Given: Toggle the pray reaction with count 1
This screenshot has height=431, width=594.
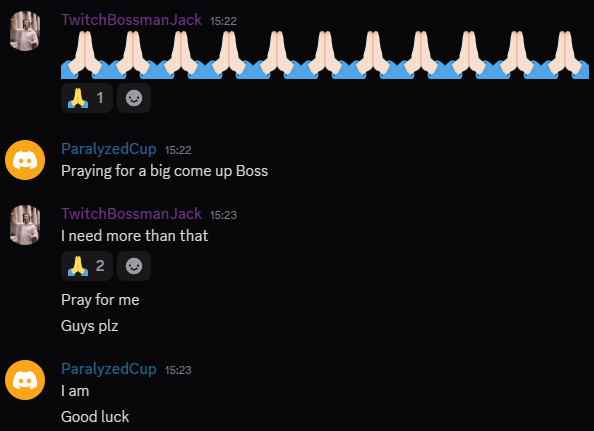Looking at the screenshot, I should pyautogui.click(x=87, y=98).
